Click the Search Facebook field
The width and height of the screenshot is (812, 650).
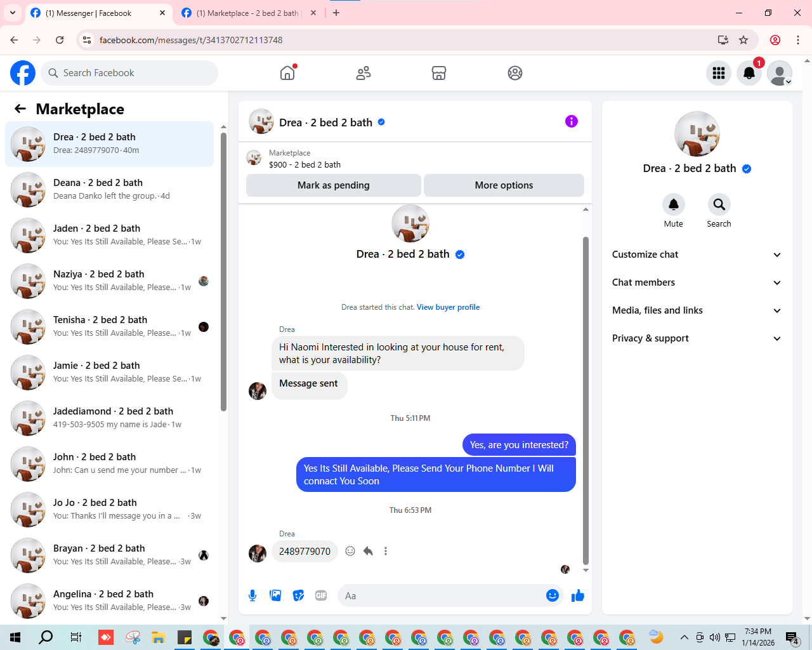(x=129, y=73)
